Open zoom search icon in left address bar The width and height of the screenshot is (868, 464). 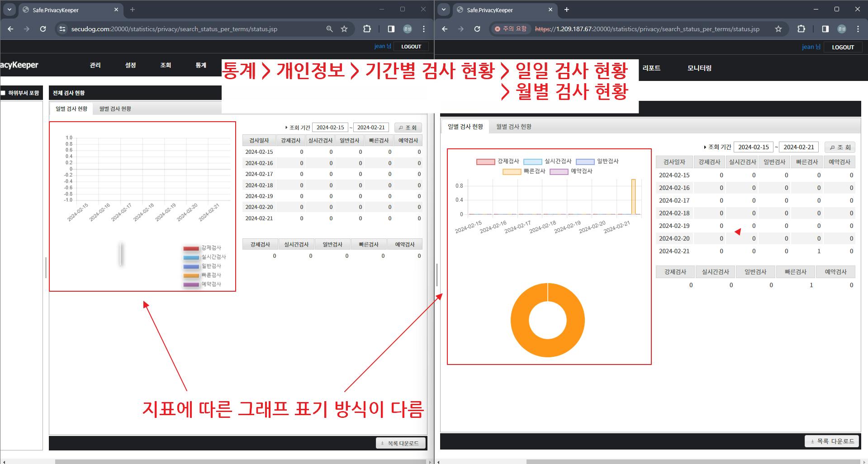[329, 29]
